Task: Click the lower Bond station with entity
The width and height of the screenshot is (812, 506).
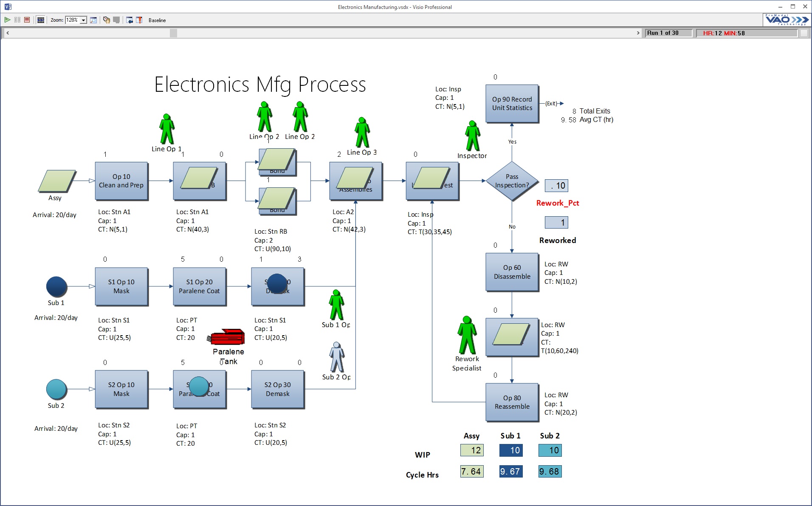Action: (x=277, y=201)
